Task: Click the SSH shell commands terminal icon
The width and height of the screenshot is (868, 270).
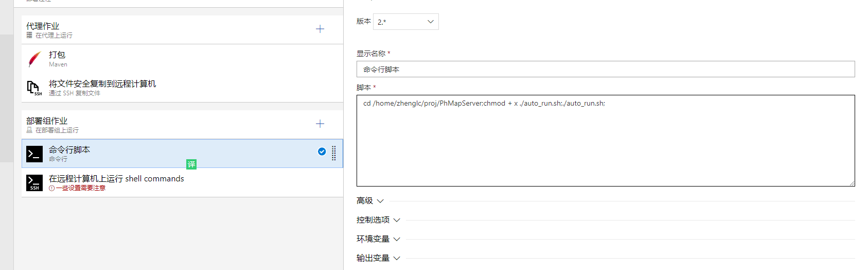Action: tap(34, 182)
